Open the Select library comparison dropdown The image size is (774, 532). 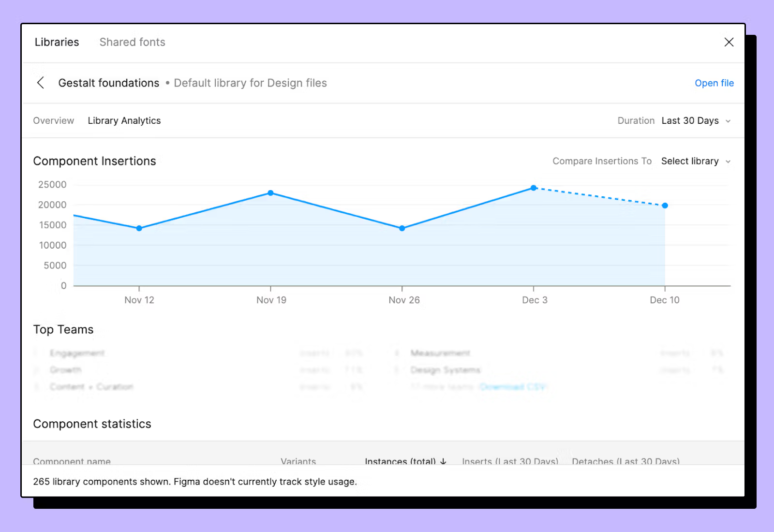click(x=696, y=161)
